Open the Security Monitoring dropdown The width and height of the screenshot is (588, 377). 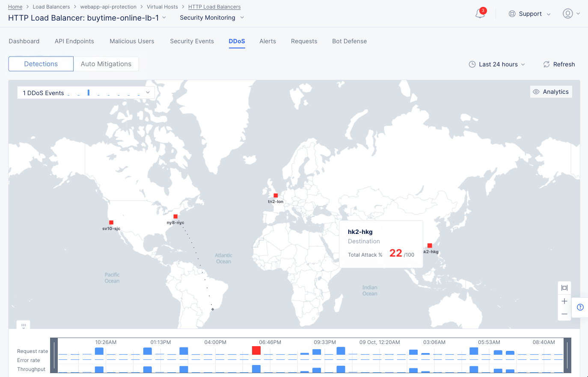[x=211, y=18]
